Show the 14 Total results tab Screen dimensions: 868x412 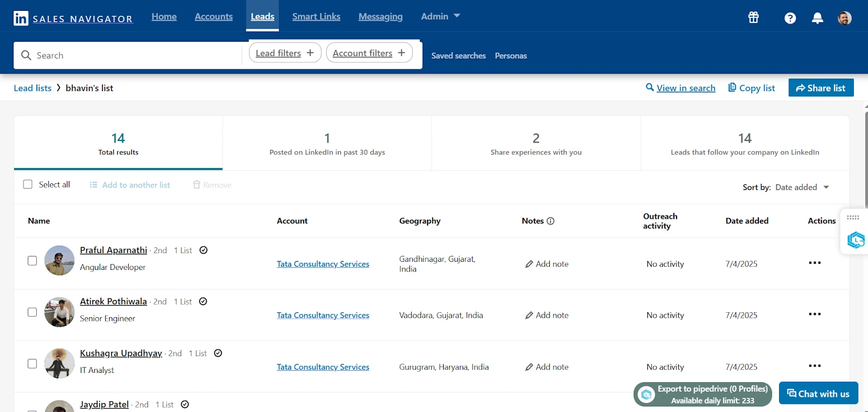click(x=118, y=143)
